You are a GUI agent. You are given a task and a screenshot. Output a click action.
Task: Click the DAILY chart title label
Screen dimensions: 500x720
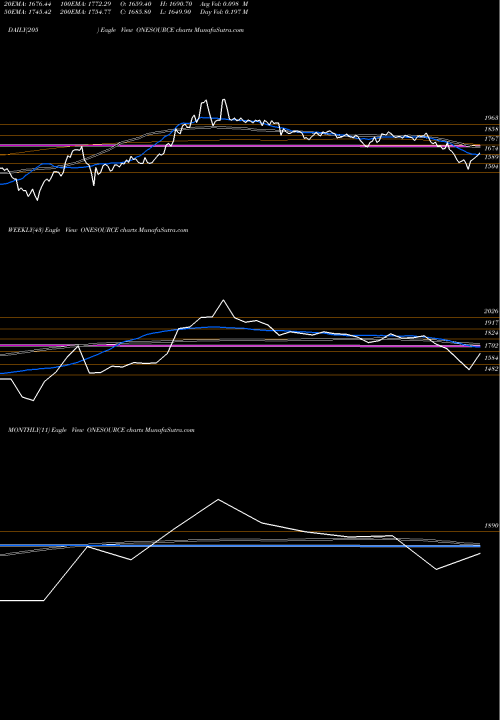(x=126, y=30)
